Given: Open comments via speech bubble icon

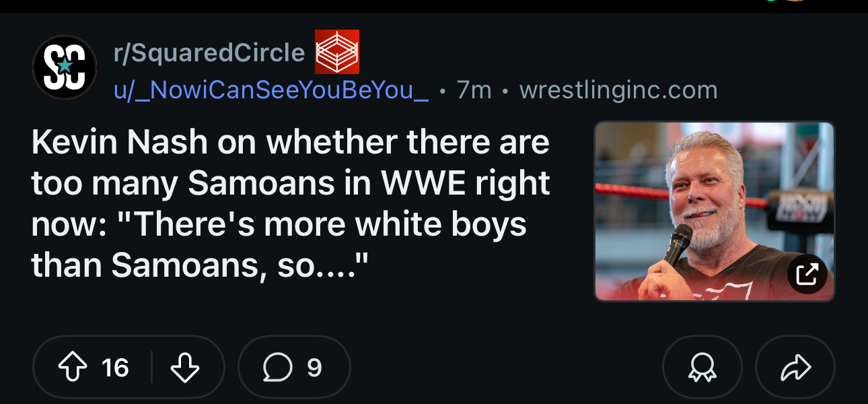Looking at the screenshot, I should click(x=278, y=368).
